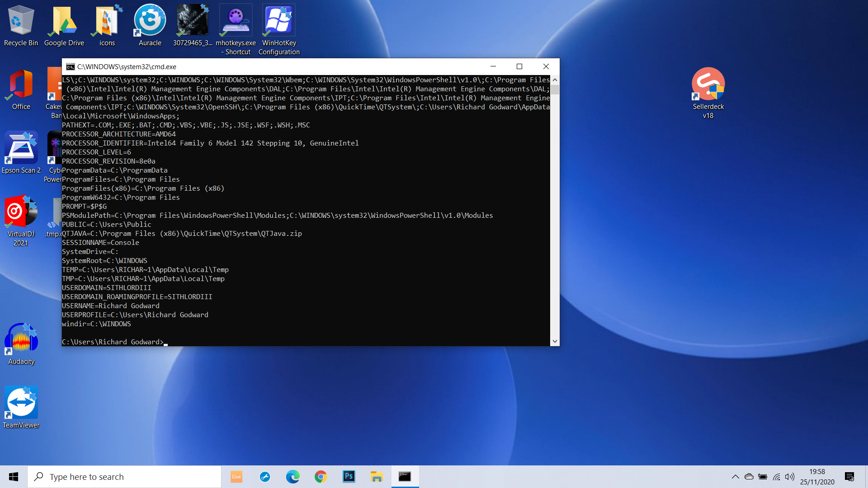Open the battery status tray icon

tap(763, 477)
